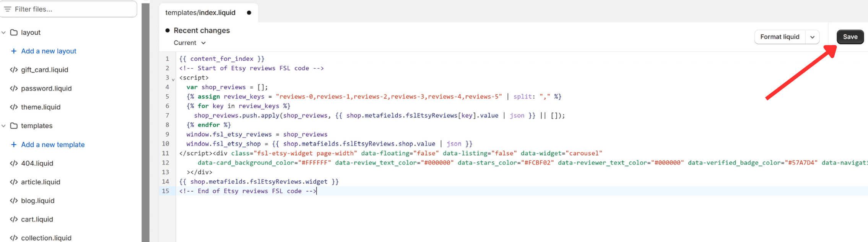Click code icon of article.liquid
Image resolution: width=868 pixels, height=242 pixels.
click(14, 182)
